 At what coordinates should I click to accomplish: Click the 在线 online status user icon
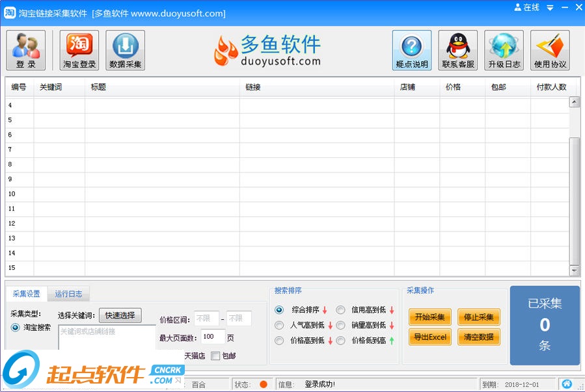coord(518,7)
